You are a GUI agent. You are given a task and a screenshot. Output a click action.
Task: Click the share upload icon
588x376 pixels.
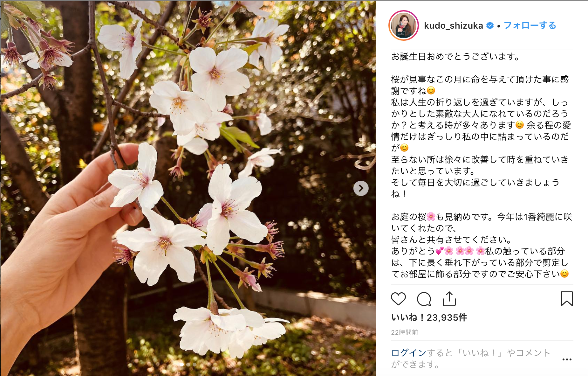click(449, 299)
